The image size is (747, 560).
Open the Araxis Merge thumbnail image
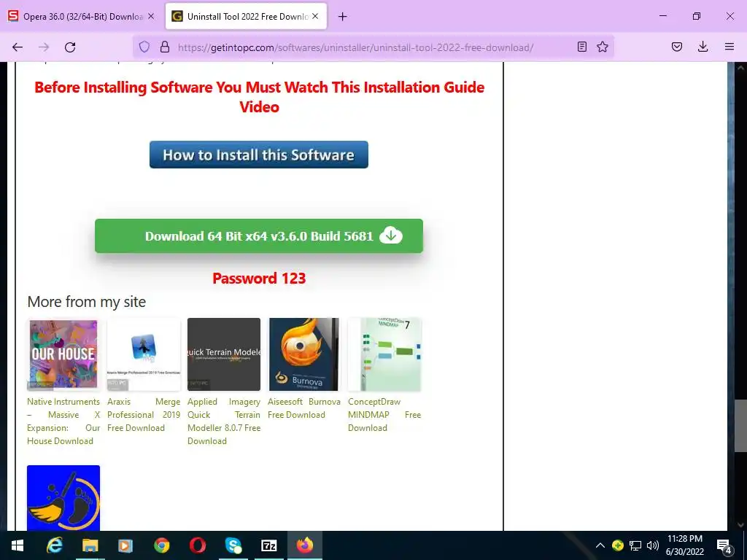tap(144, 354)
